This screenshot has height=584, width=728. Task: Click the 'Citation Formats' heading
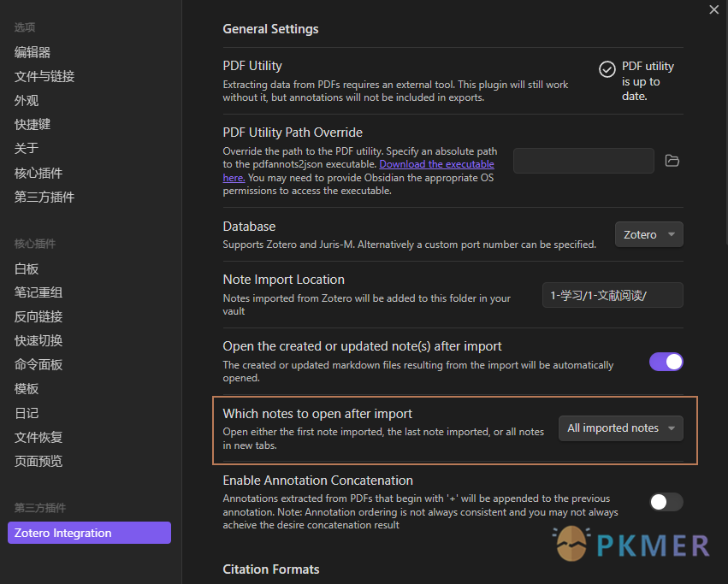click(x=271, y=569)
